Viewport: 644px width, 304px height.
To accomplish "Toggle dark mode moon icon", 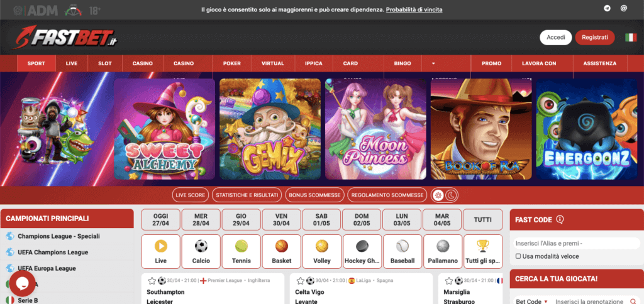I will point(452,195).
